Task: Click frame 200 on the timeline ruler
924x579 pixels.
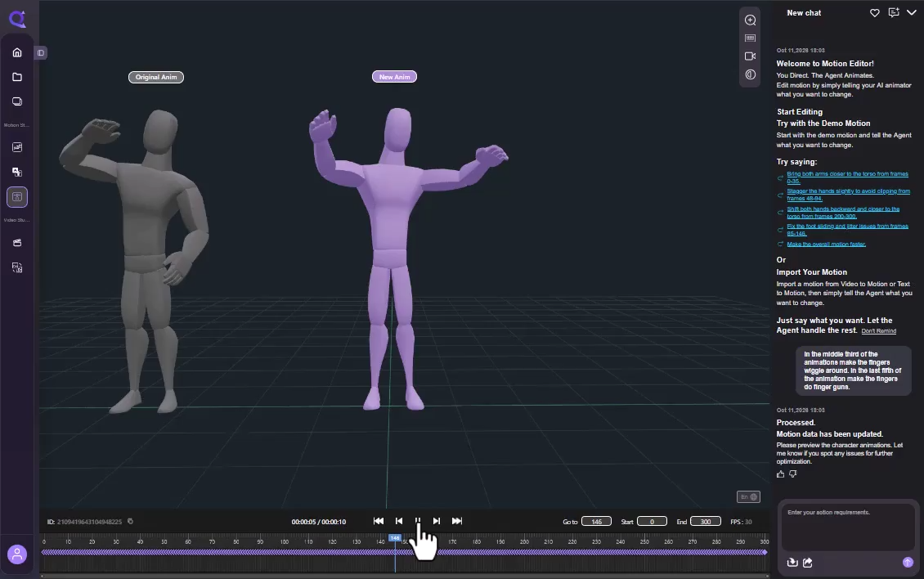Action: point(524,542)
